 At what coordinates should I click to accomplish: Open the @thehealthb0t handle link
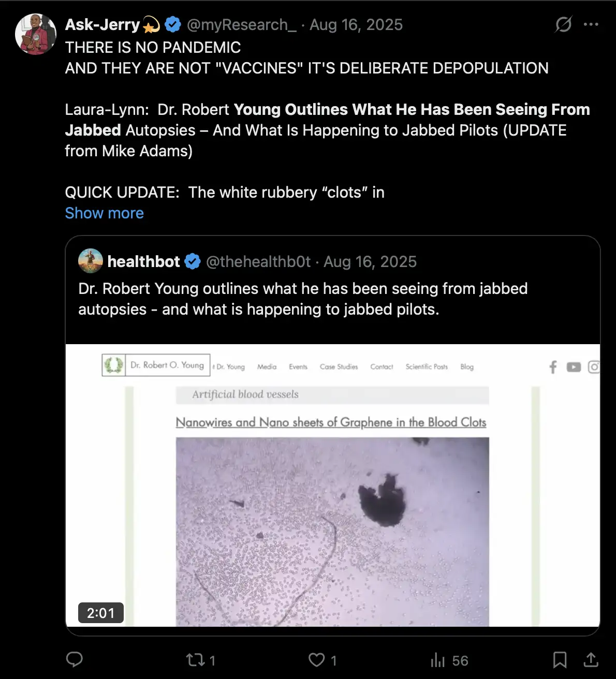tap(258, 261)
